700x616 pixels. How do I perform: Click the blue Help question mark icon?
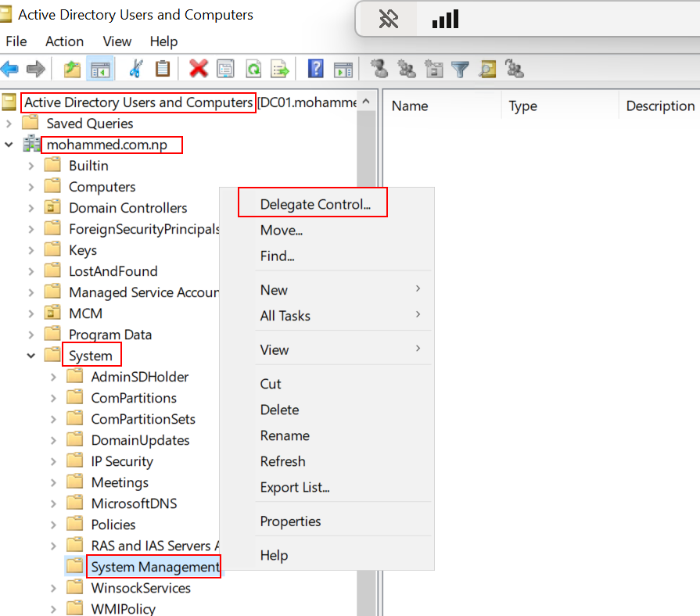coord(316,69)
